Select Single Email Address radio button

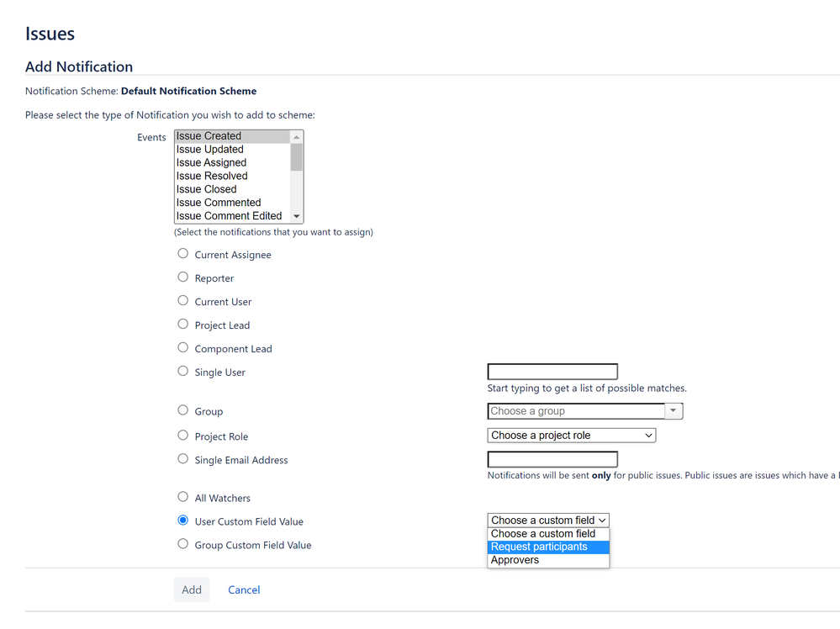(182, 459)
